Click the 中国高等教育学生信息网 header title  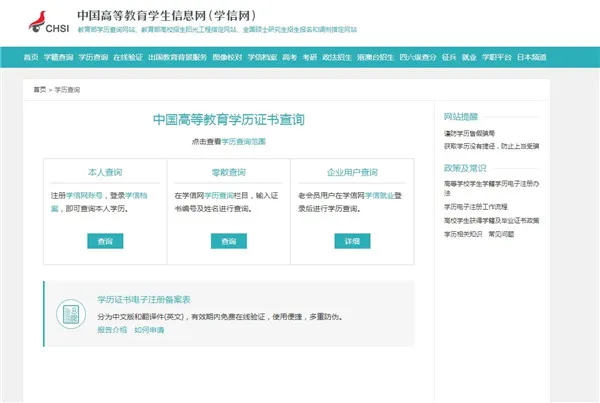(166, 16)
